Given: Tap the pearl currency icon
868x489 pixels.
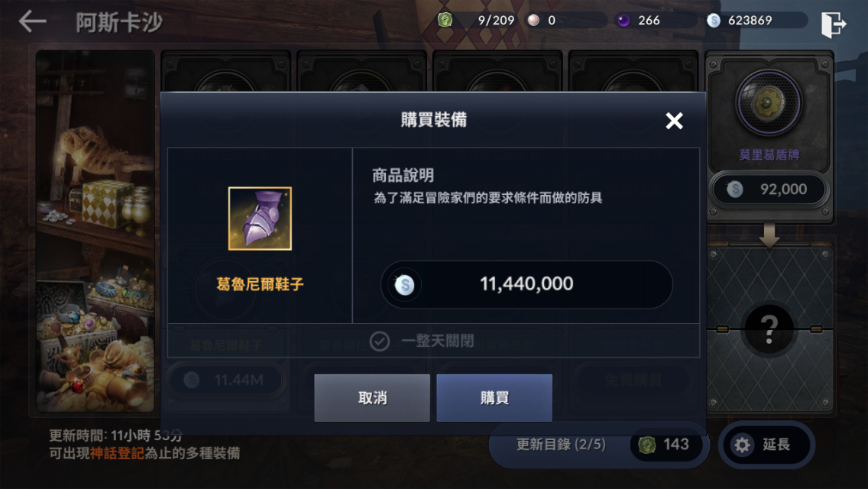Looking at the screenshot, I should 533,21.
